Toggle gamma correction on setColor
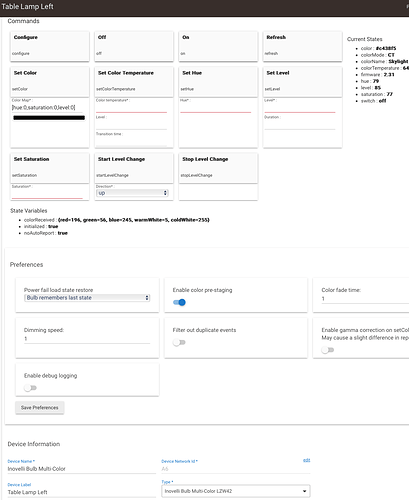 pos(328,350)
